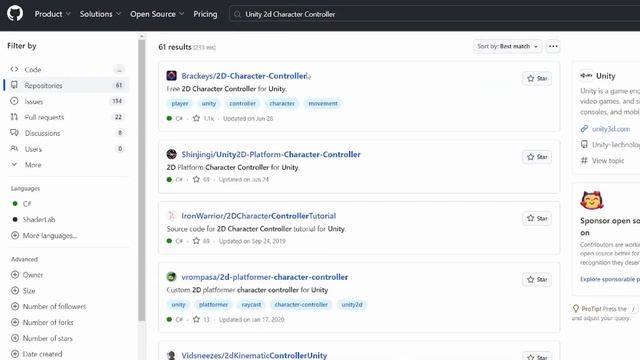The height and width of the screenshot is (360, 640).
Task: Filter by ShaderLab language
Action: 33,219
